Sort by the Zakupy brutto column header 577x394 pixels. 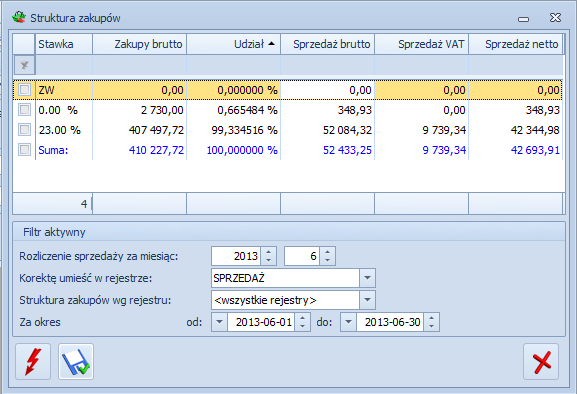click(x=139, y=44)
